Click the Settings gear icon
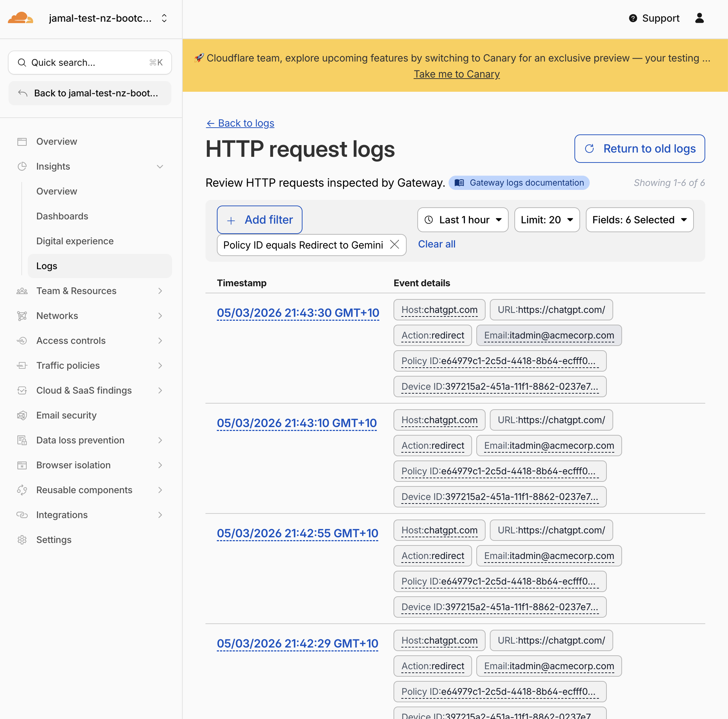The width and height of the screenshot is (728, 719). point(22,539)
